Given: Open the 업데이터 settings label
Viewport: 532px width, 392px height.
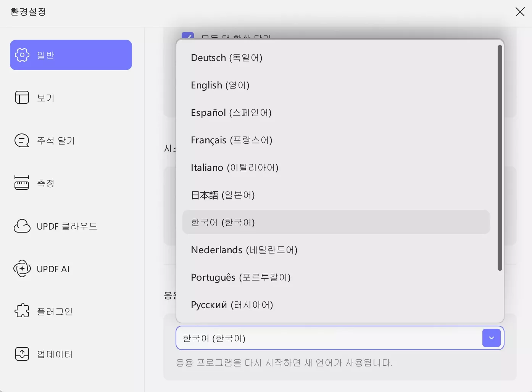Looking at the screenshot, I should click(x=55, y=354).
